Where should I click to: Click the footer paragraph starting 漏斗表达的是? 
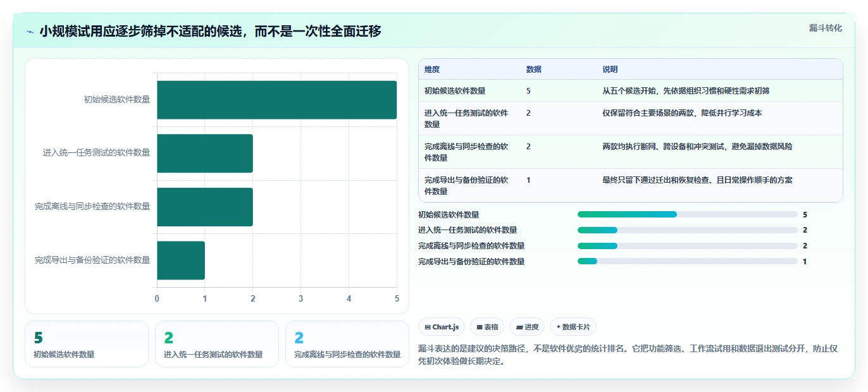tap(628, 355)
